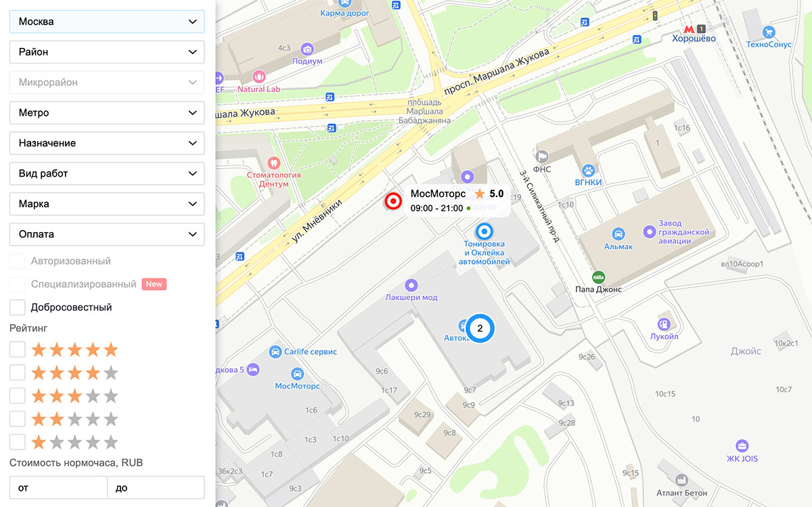Screen dimensions: 812x507
Task: Expand the Вид работ dropdown
Action: tap(107, 173)
